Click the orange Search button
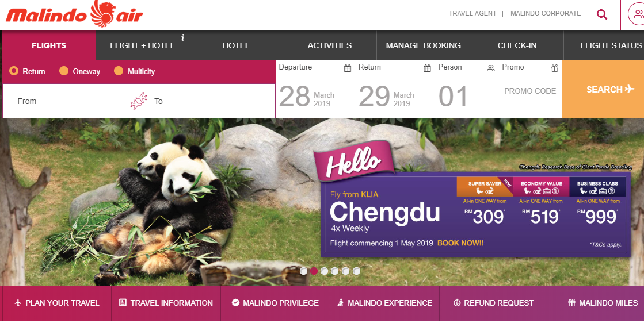This screenshot has width=644, height=323. tap(603, 89)
